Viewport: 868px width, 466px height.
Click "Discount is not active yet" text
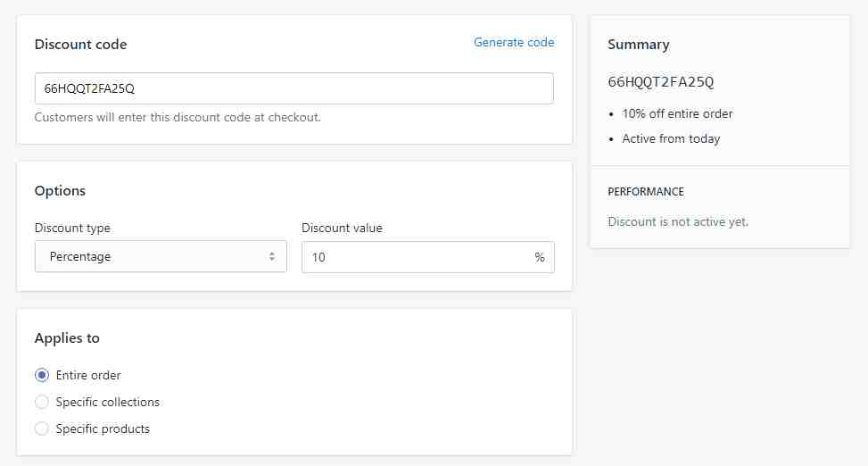click(x=678, y=221)
